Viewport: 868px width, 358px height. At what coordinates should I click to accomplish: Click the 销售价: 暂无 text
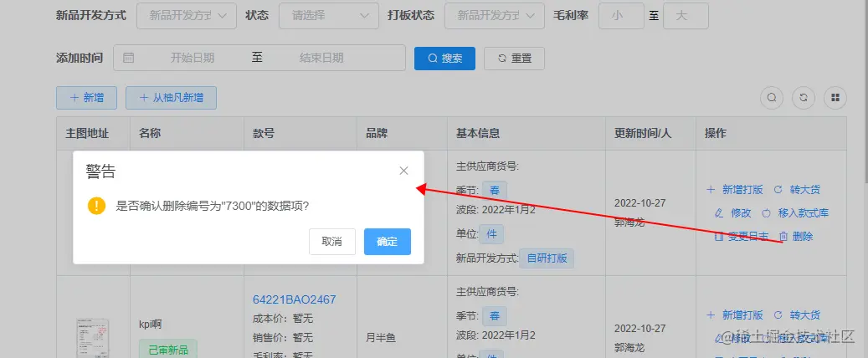pyautogui.click(x=283, y=338)
